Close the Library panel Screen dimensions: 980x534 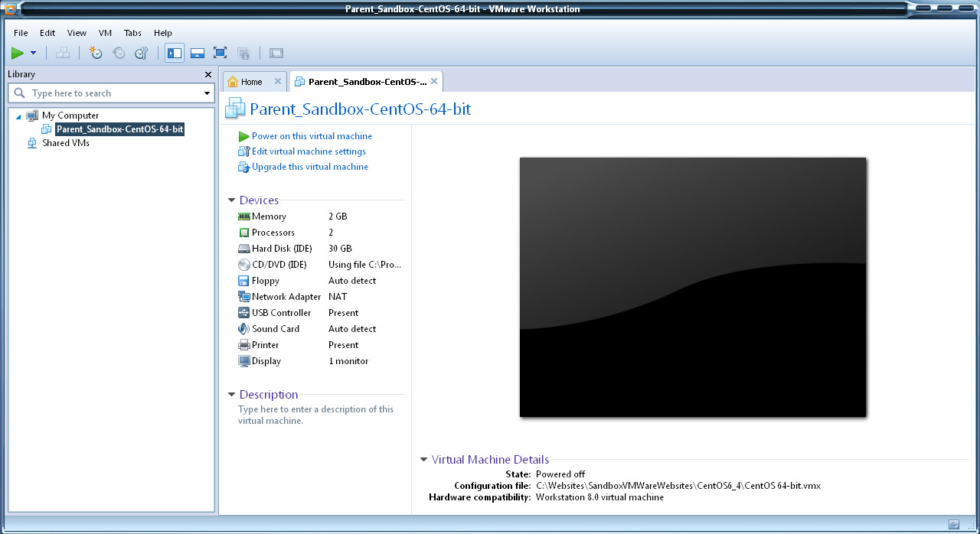coord(208,74)
